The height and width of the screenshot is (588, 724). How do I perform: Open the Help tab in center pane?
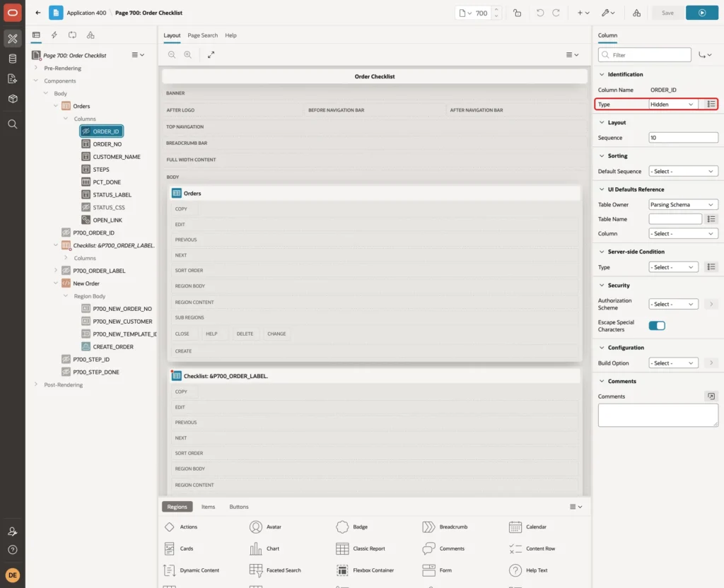click(x=230, y=35)
